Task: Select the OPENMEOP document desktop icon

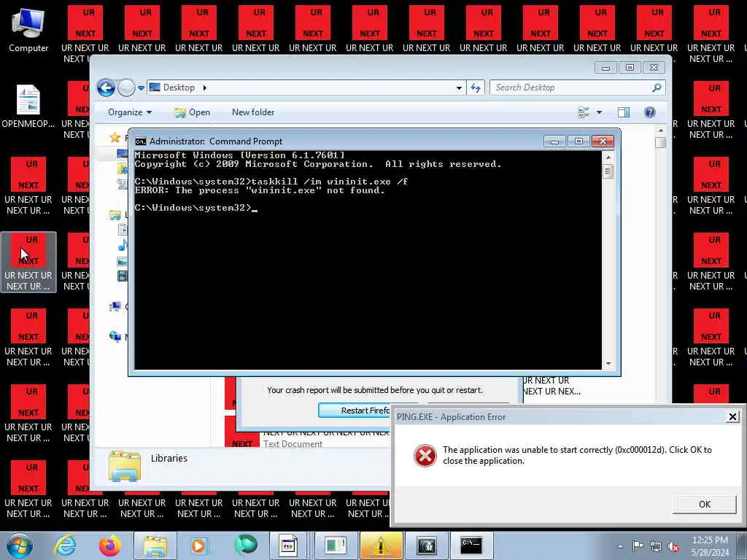Action: (x=28, y=106)
